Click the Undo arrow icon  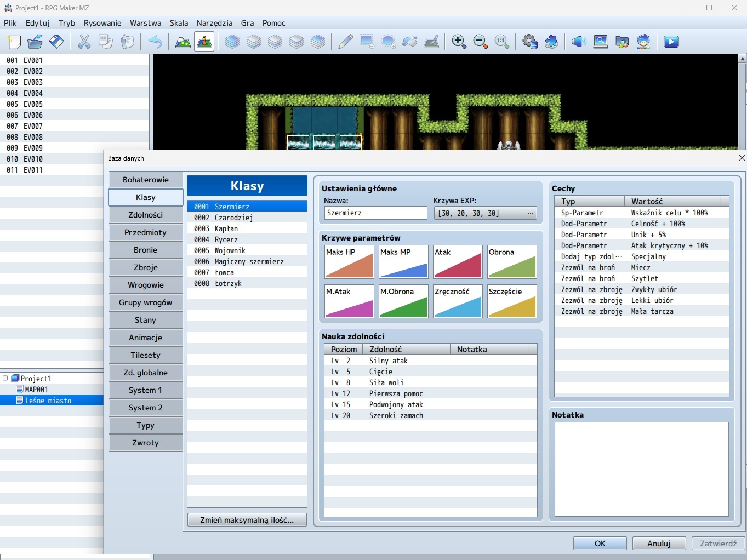155,42
